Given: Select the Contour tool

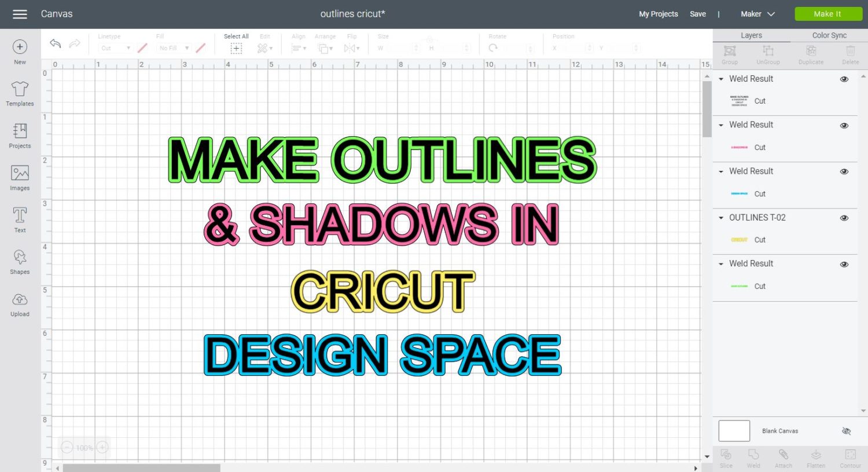Looking at the screenshot, I should click(x=849, y=458).
